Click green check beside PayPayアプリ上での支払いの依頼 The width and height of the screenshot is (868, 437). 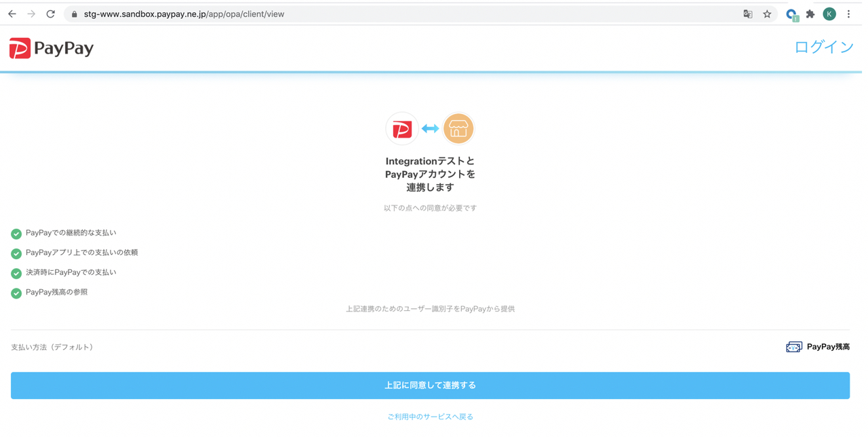[x=16, y=254]
